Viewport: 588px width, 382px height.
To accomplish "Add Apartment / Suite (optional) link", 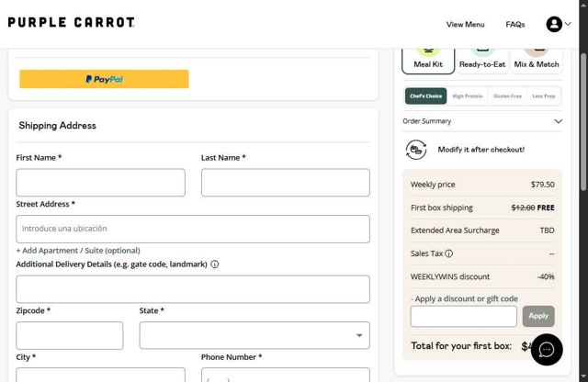I will click(x=78, y=251).
